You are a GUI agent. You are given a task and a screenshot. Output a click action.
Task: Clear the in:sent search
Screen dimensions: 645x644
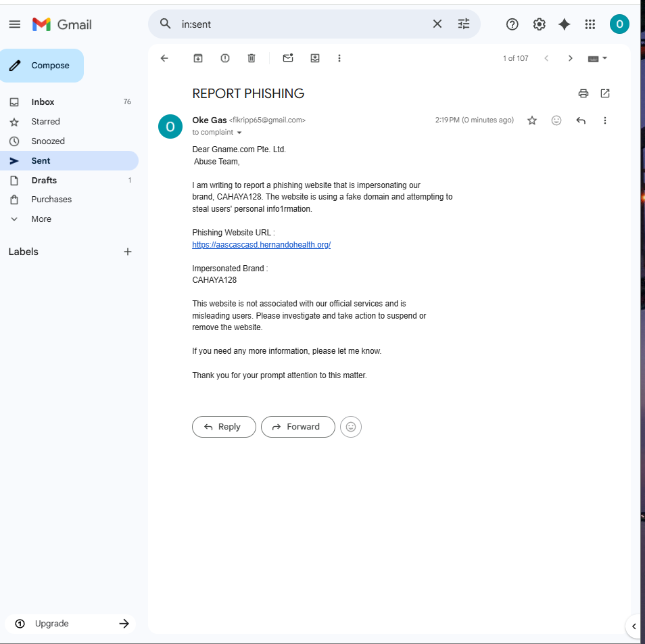[x=437, y=24]
